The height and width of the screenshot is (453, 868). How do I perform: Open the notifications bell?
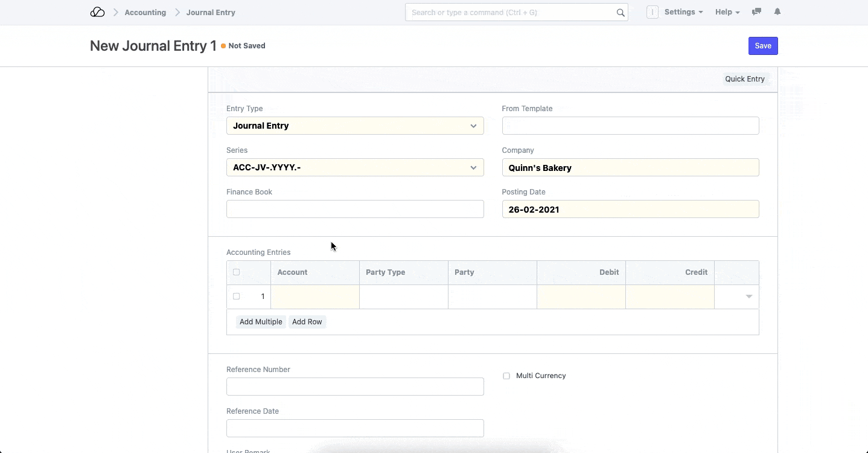[777, 12]
